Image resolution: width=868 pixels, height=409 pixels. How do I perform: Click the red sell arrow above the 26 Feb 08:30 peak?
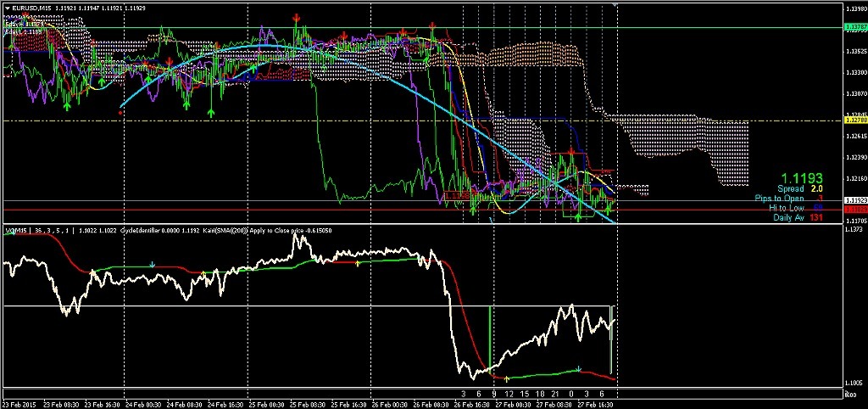click(431, 25)
